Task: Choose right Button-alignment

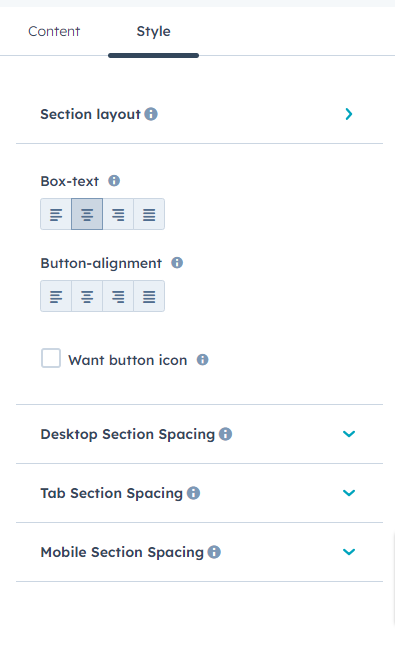Action: [x=118, y=296]
